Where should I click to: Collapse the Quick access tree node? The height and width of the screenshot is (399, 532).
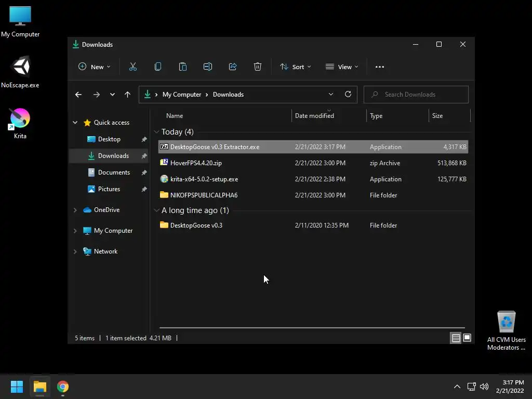pyautogui.click(x=75, y=123)
